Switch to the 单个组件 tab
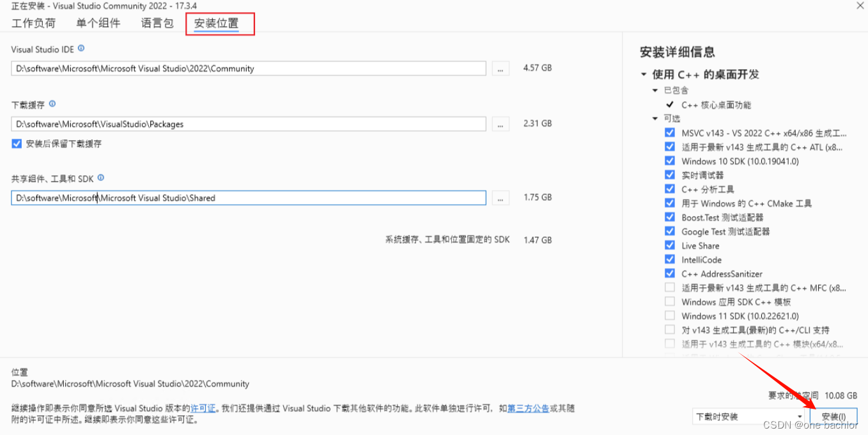Image resolution: width=868 pixels, height=435 pixels. pyautogui.click(x=98, y=24)
